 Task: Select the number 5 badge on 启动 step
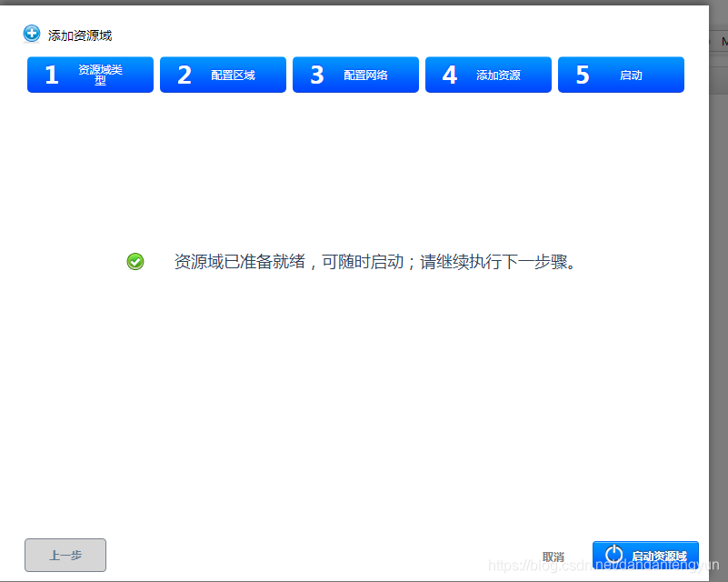(582, 74)
